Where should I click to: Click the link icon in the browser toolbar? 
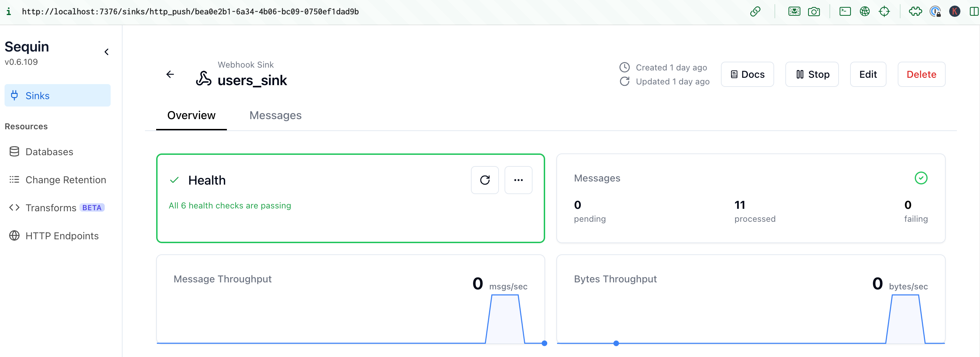point(756,12)
